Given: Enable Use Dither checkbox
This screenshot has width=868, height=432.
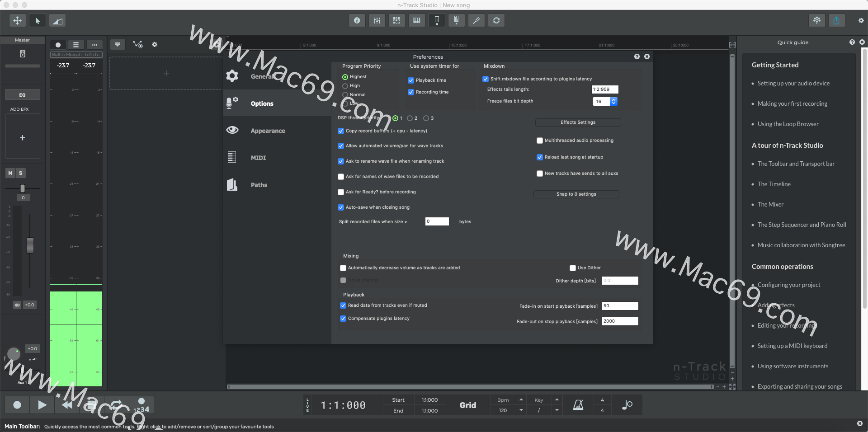Looking at the screenshot, I should pyautogui.click(x=573, y=268).
